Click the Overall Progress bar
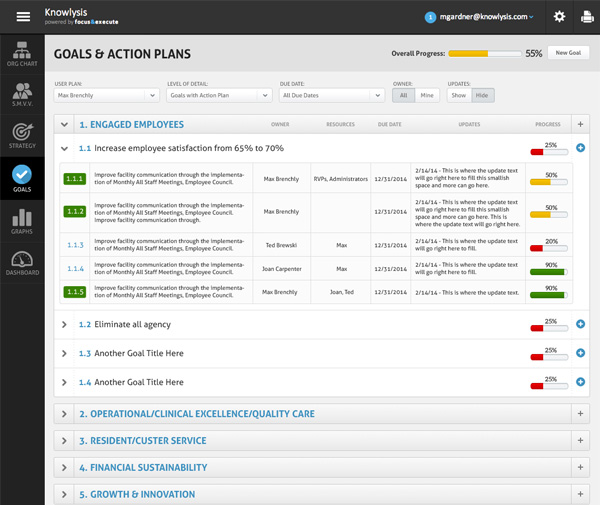The image size is (600, 505). (x=484, y=53)
